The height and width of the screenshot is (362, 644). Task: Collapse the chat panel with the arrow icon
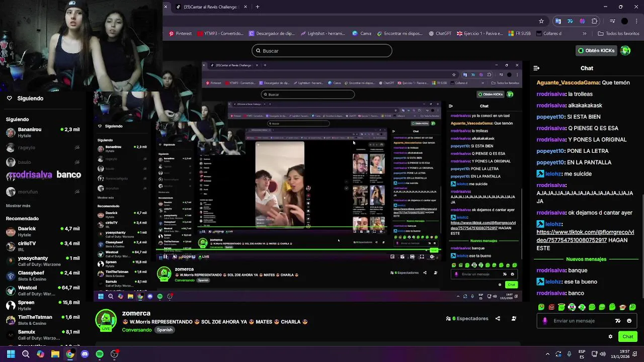536,68
